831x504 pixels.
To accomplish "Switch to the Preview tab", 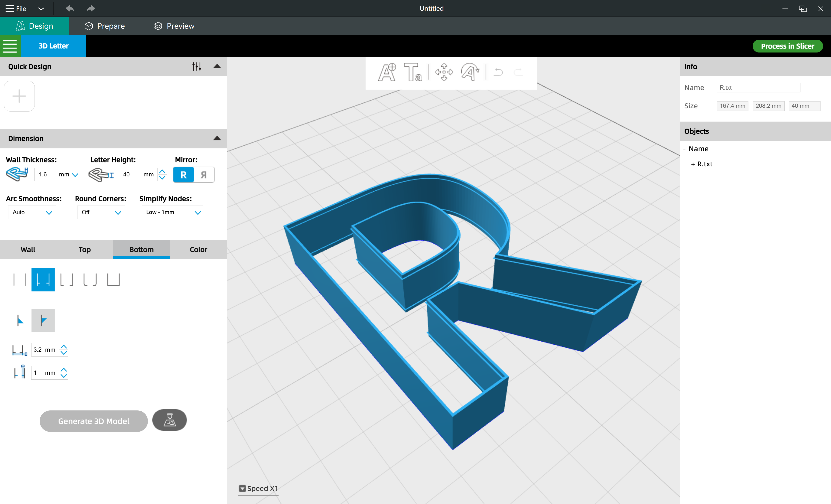I will (174, 26).
